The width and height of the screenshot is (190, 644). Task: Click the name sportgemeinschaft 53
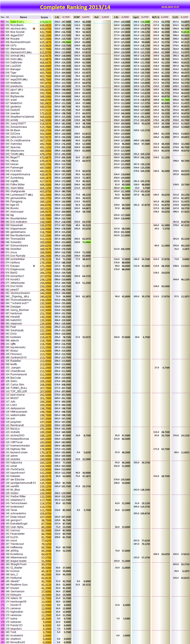[23, 483]
